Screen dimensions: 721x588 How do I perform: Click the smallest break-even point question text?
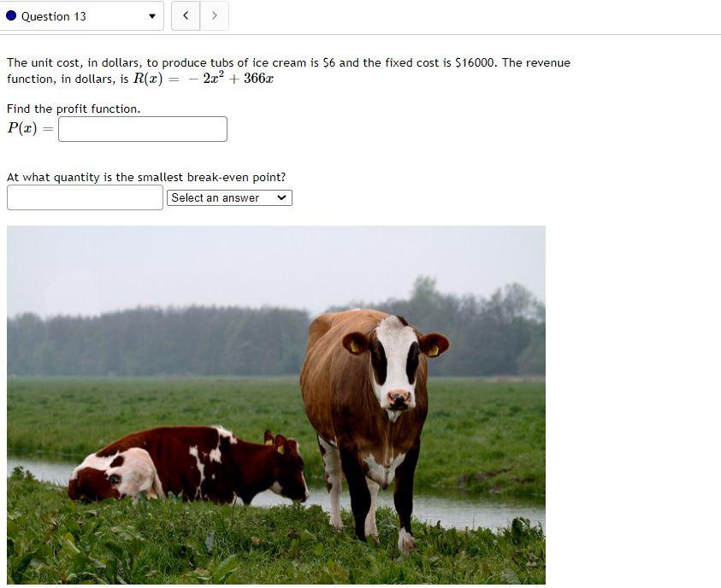click(x=146, y=177)
